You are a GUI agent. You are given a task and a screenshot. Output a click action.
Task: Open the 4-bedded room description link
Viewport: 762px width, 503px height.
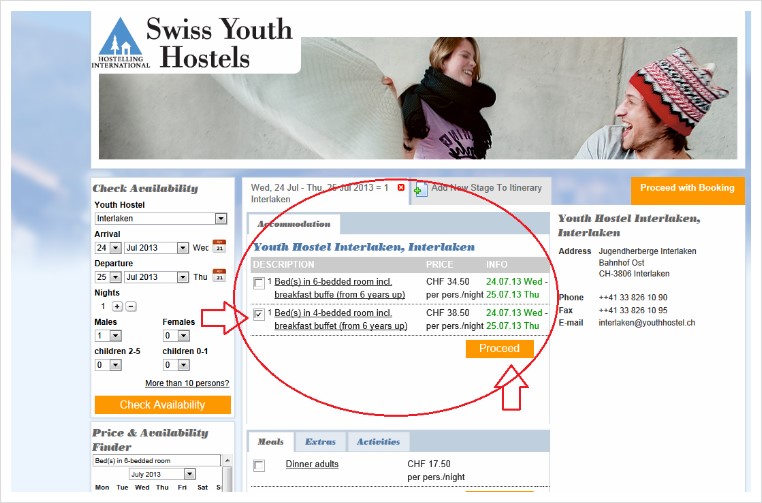(341, 319)
